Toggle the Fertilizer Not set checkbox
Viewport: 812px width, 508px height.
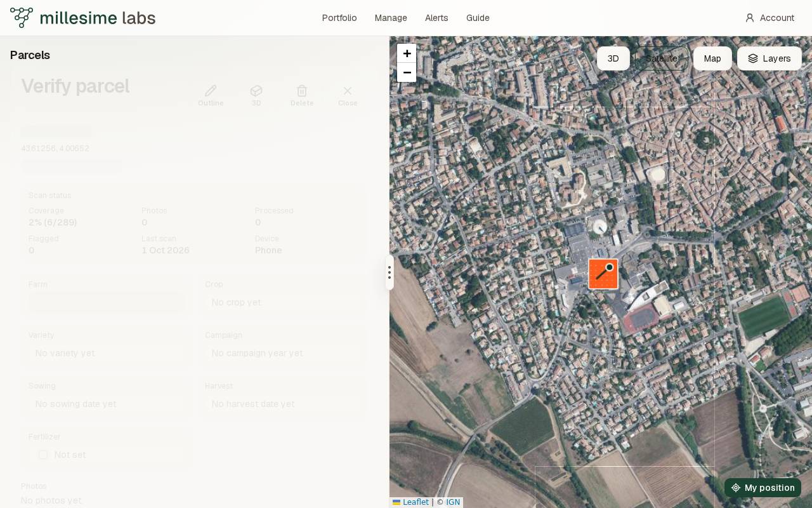43,455
